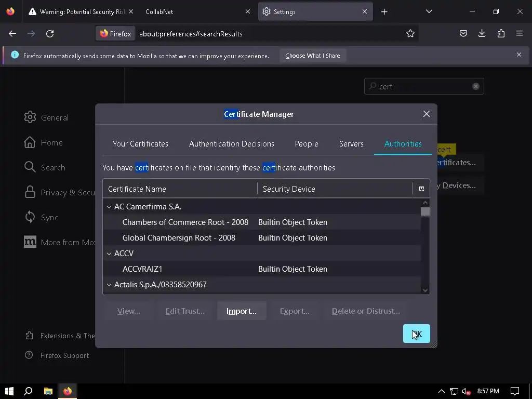Click the certificate list scrollbar thumb
This screenshot has height=399, width=532.
(x=425, y=212)
